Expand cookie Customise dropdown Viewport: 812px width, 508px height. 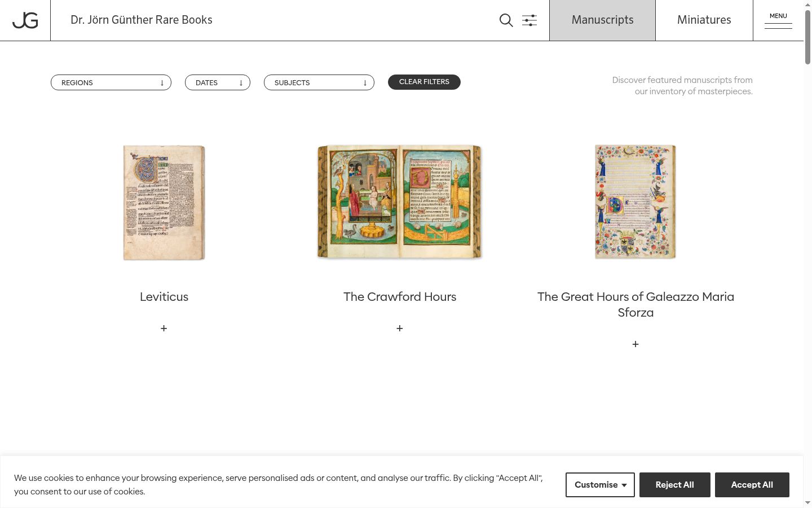coord(600,485)
